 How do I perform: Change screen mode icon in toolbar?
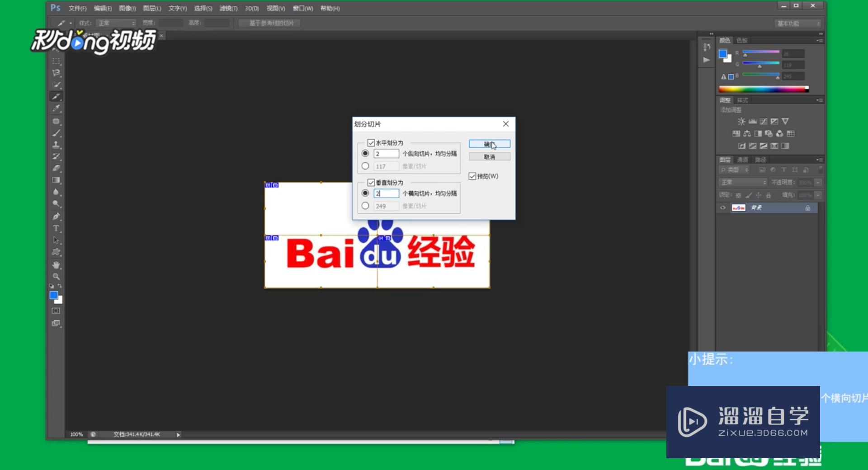pos(56,323)
